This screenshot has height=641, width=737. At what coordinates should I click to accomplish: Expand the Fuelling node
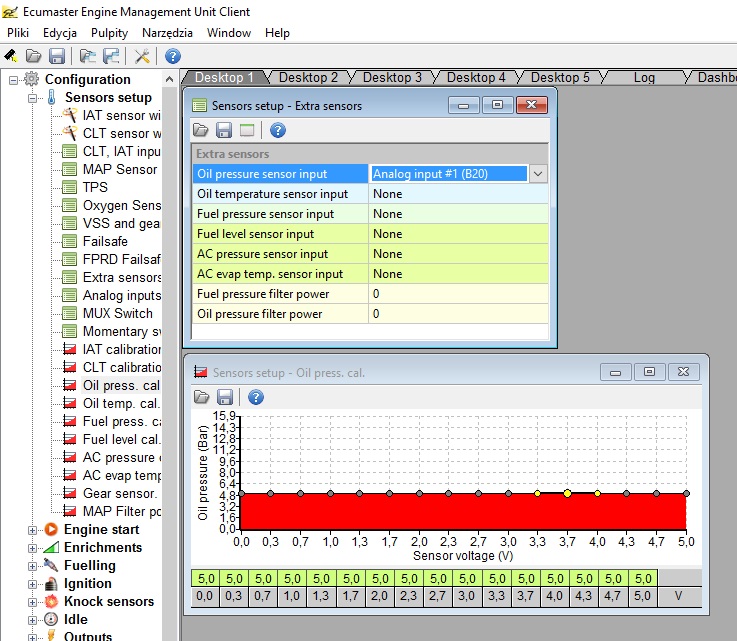[32, 566]
